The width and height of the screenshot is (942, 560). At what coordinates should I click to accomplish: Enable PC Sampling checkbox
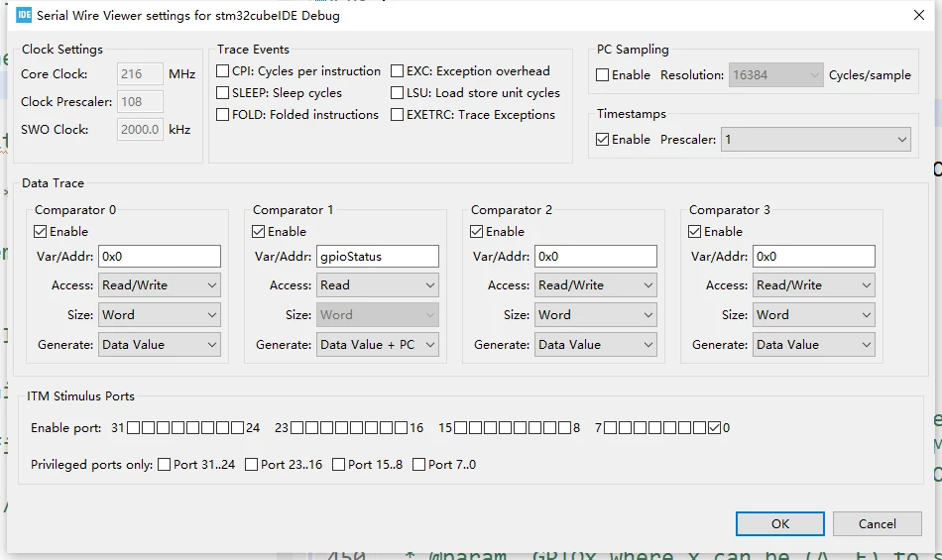click(x=603, y=75)
